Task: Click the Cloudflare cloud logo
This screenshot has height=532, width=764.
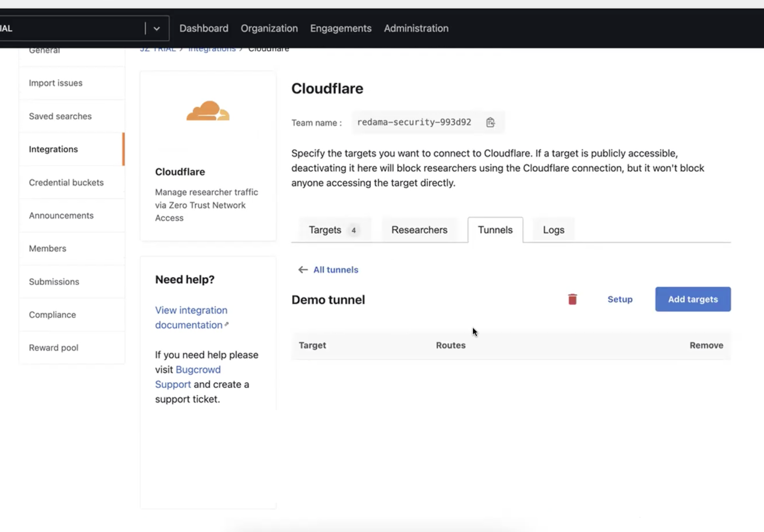Action: pyautogui.click(x=208, y=111)
